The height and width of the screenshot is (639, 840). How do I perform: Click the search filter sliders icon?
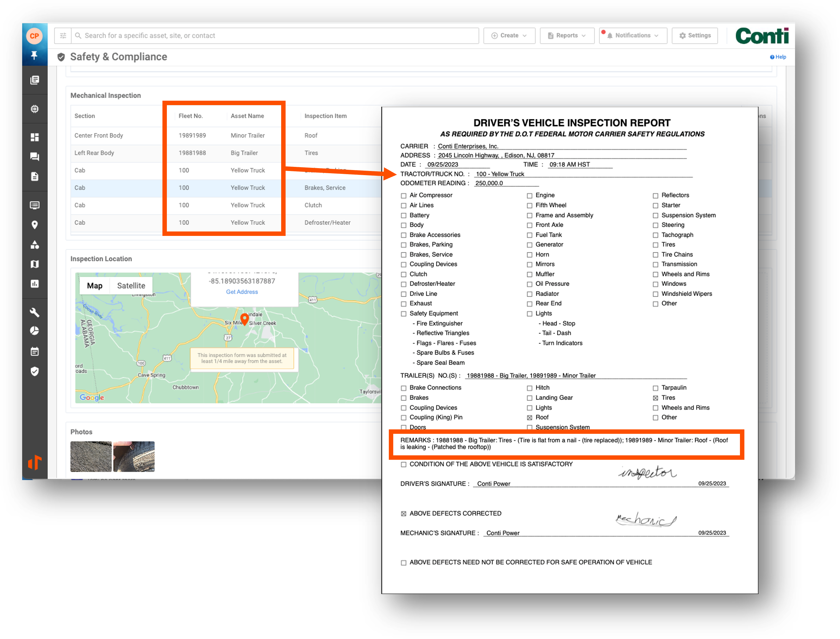click(63, 35)
